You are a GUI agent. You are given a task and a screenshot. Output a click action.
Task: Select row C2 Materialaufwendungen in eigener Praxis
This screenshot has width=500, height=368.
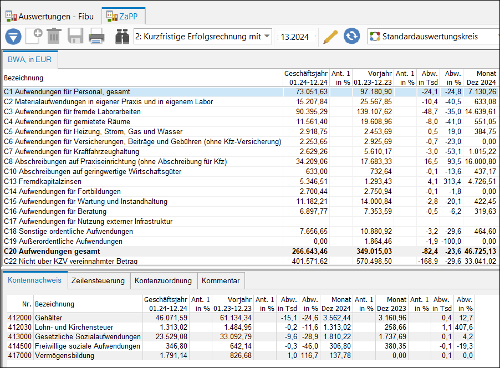pyautogui.click(x=250, y=102)
